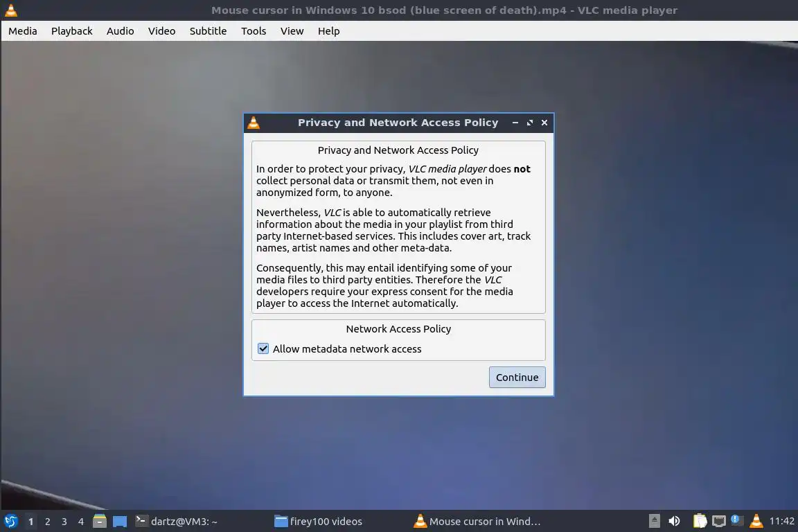Switch to firey100 videos folder window

pyautogui.click(x=319, y=522)
